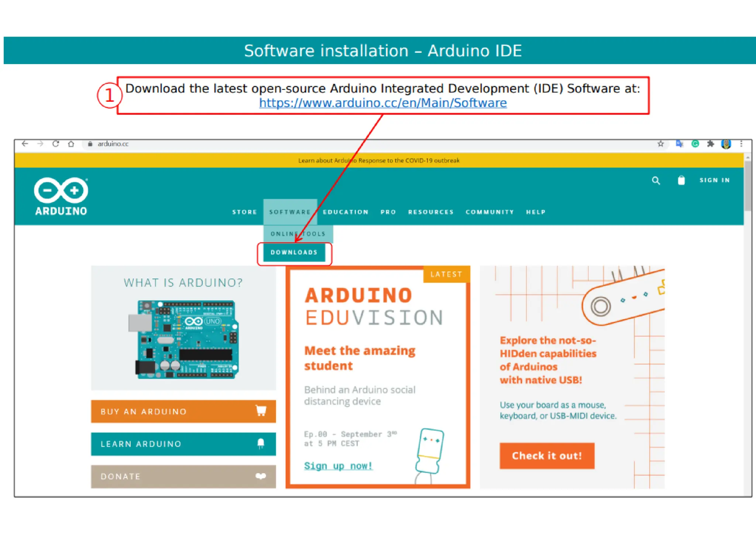Click the page vertical scrollbar thumb
The width and height of the screenshot is (756, 537).
[x=748, y=186]
